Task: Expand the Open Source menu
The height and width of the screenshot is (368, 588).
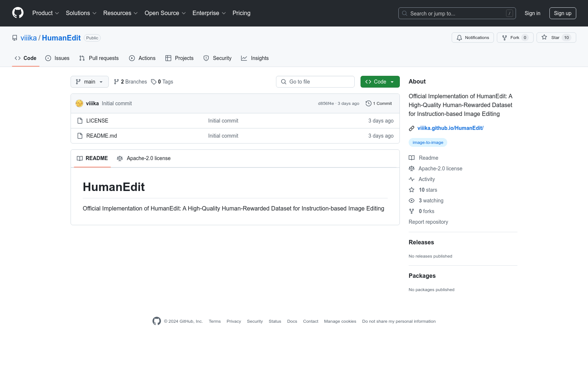Action: click(165, 13)
